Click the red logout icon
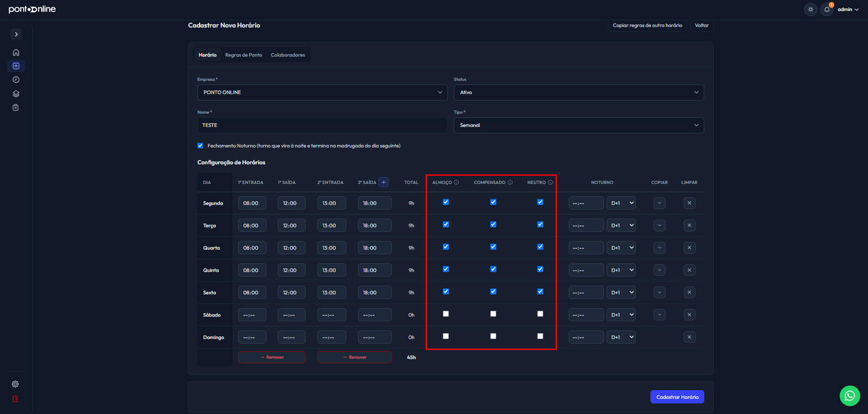The image size is (868, 414). click(15, 399)
